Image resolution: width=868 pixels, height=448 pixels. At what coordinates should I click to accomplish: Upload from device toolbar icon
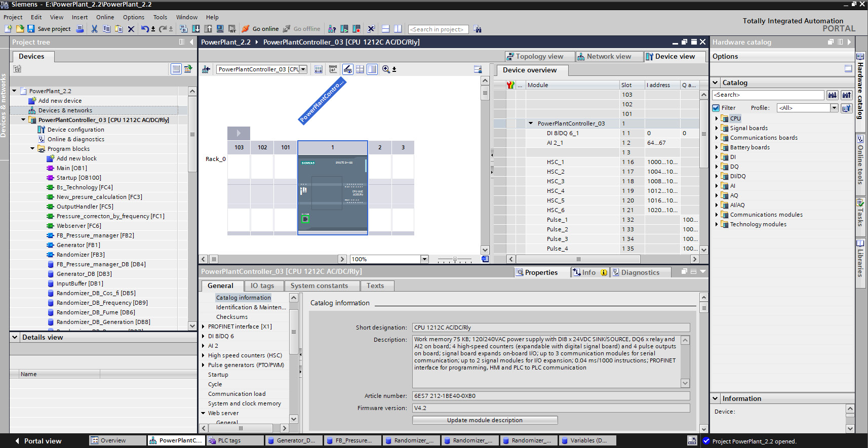tap(208, 29)
